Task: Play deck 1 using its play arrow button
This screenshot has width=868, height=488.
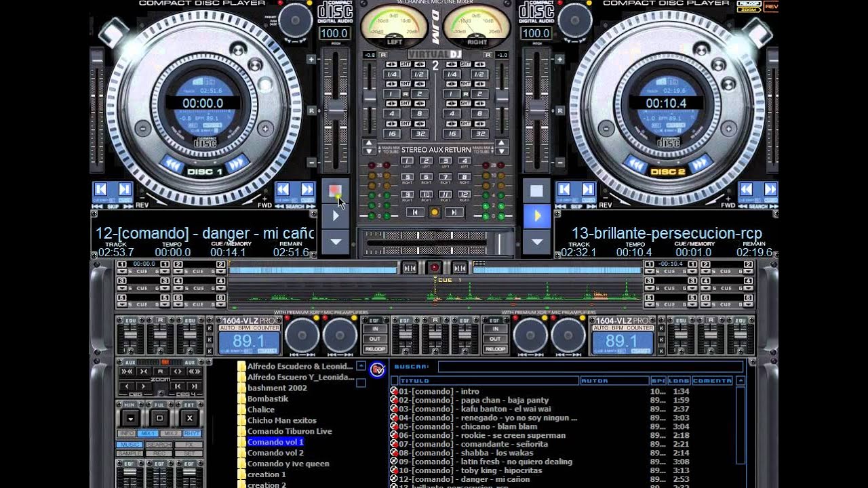Action: 336,216
